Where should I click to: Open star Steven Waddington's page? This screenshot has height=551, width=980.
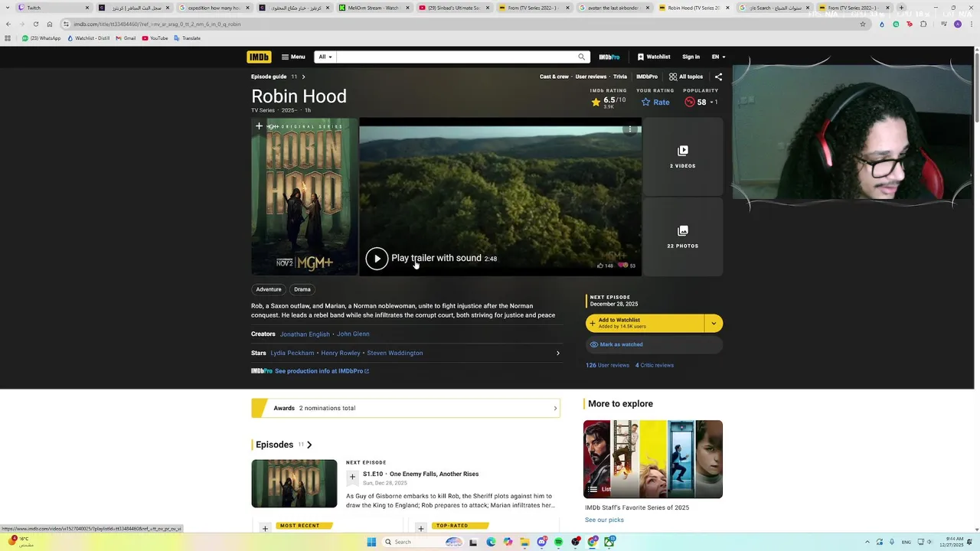pyautogui.click(x=395, y=353)
